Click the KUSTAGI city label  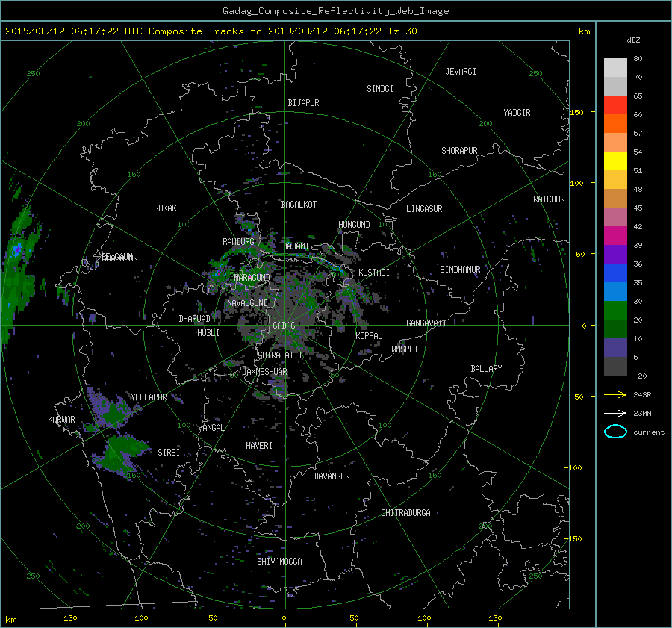(x=374, y=273)
